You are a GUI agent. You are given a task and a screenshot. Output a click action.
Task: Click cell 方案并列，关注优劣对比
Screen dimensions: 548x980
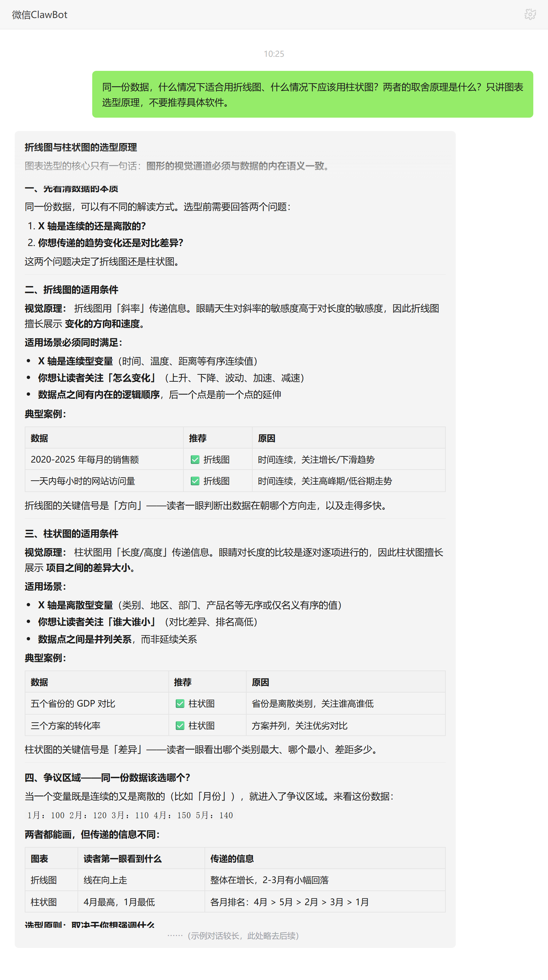345,726
